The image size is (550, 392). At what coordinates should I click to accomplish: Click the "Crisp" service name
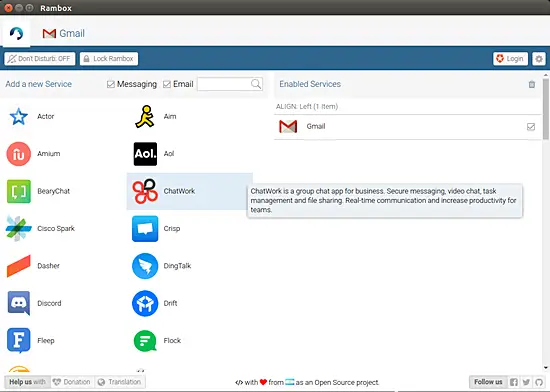[x=172, y=229]
